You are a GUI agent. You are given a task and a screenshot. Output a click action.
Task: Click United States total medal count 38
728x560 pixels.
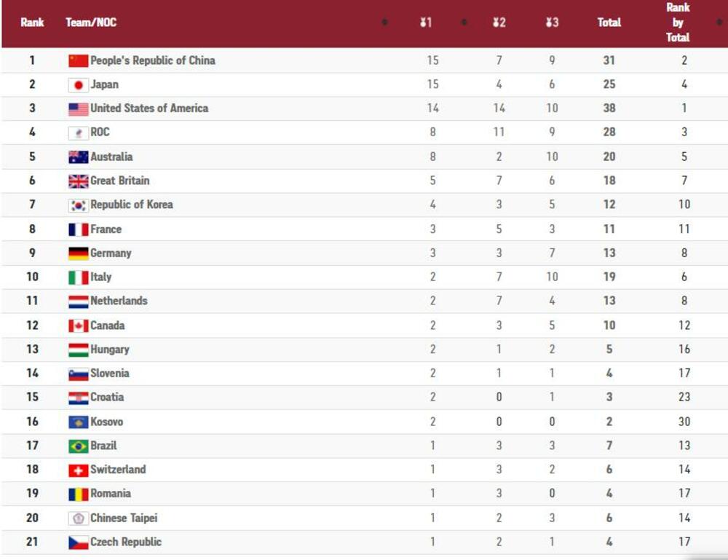(x=609, y=109)
